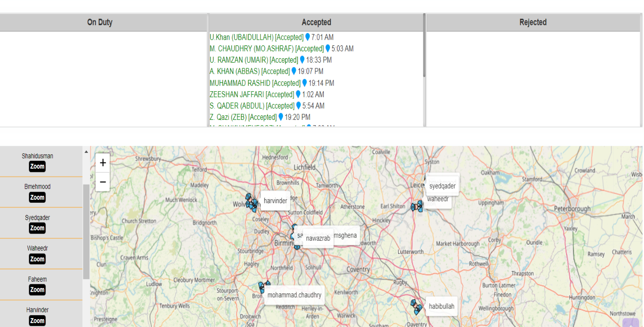Click the Accepted list scrollbar
Screen dimensions: 644x327
point(424,46)
